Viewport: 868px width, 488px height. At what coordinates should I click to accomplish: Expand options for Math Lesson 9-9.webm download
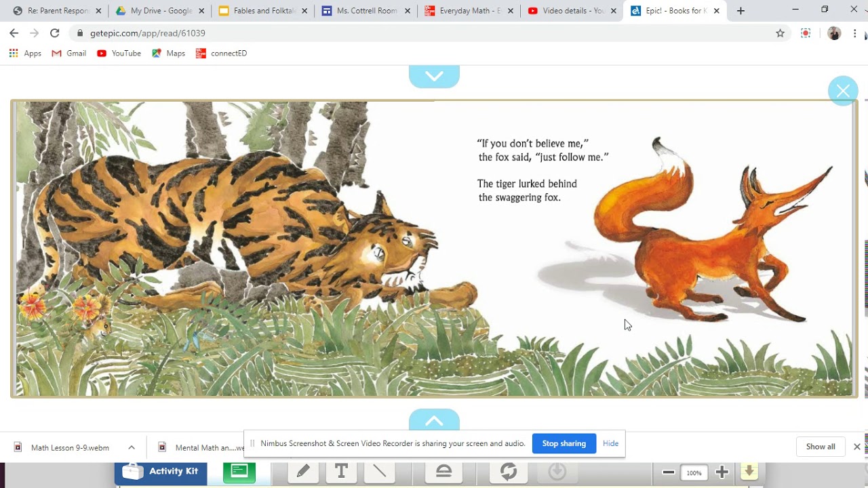pyautogui.click(x=132, y=447)
